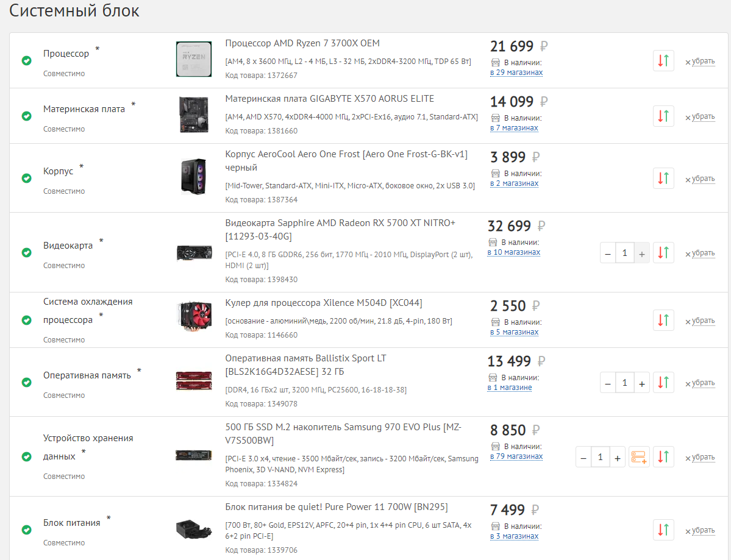Click swap arrows icon for Ballistix Sport memory
The image size is (731, 560).
click(663, 382)
